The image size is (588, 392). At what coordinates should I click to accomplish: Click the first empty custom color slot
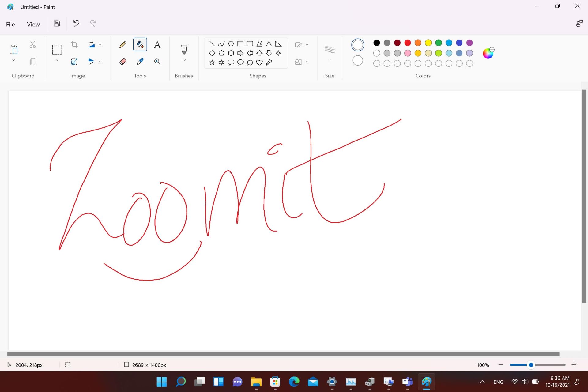tap(377, 63)
